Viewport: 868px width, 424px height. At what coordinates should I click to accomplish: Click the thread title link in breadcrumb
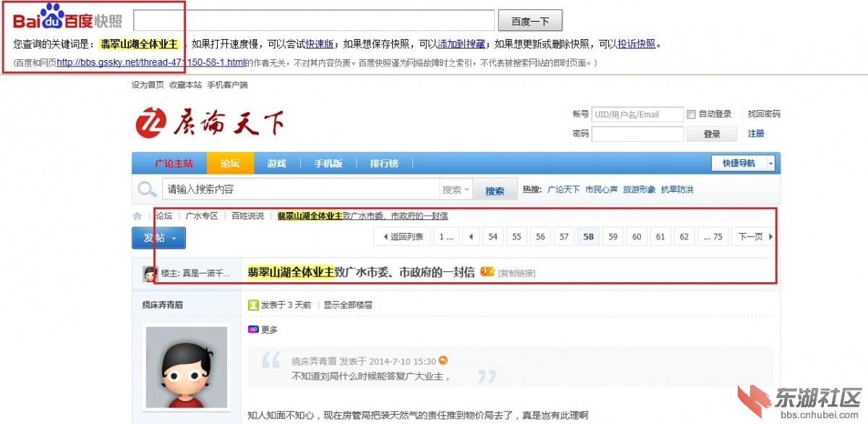pyautogui.click(x=362, y=216)
